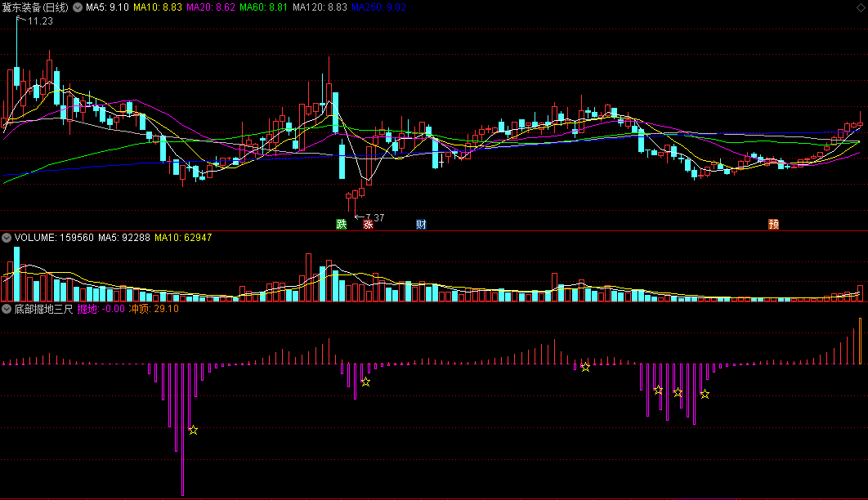
Task: Click the orange 预 event marker
Action: (773, 224)
